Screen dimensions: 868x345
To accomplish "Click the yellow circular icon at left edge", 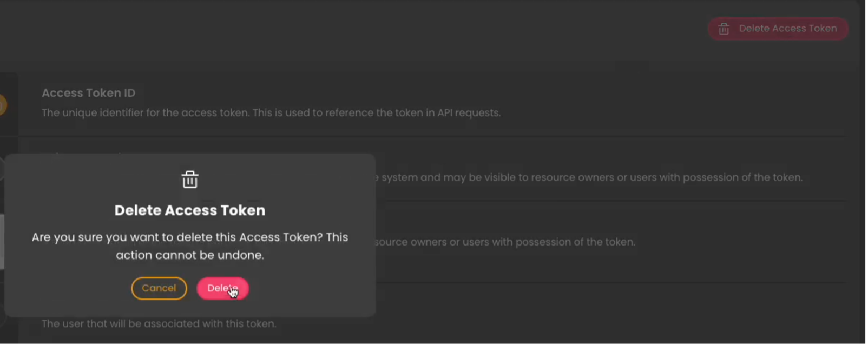I will tap(3, 105).
